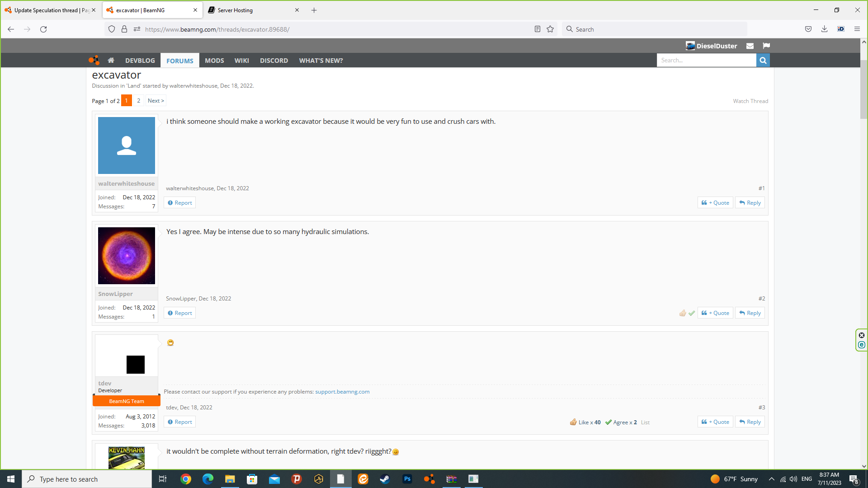Viewport: 868px width, 488px height.
Task: Open the DEVBLOG nav item
Action: (x=140, y=61)
